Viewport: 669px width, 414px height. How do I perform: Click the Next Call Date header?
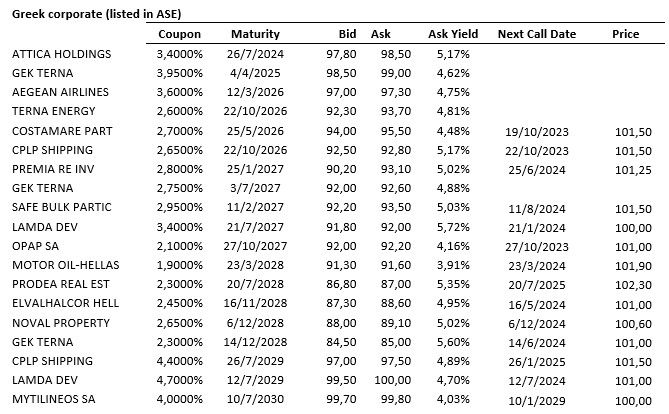click(537, 34)
